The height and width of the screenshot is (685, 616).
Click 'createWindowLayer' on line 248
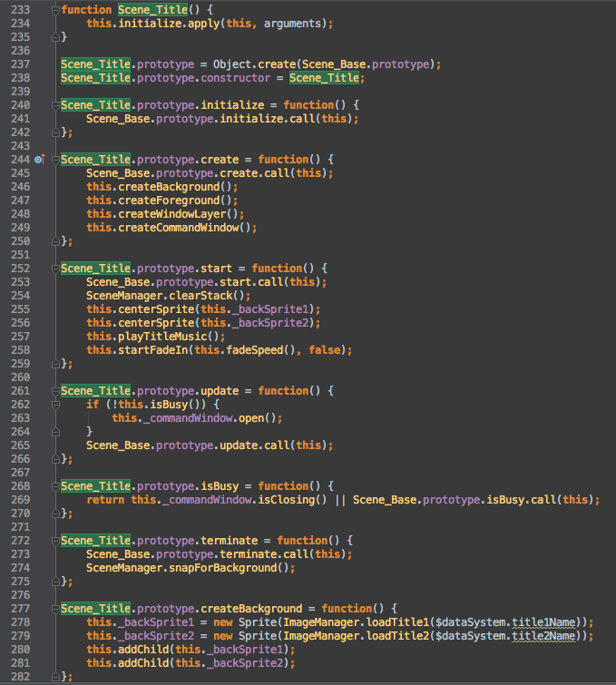pyautogui.click(x=172, y=214)
